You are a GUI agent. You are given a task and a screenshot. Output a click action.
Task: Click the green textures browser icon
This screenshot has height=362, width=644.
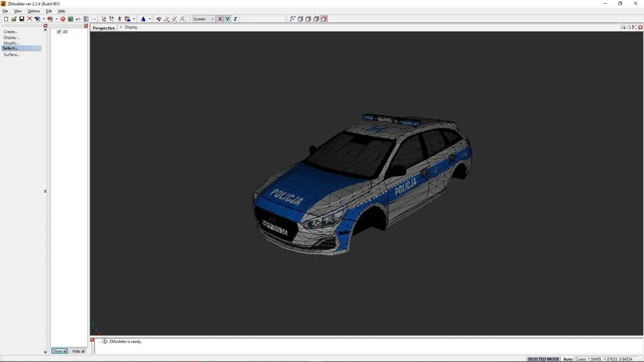point(70,19)
